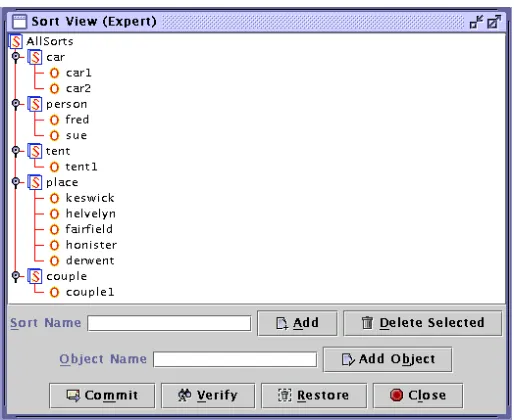Click the window icon in the title bar

(x=19, y=22)
